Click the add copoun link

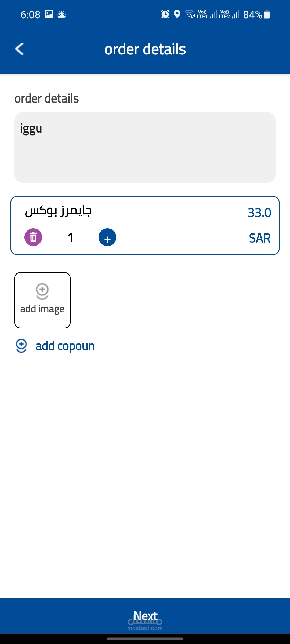pyautogui.click(x=65, y=346)
